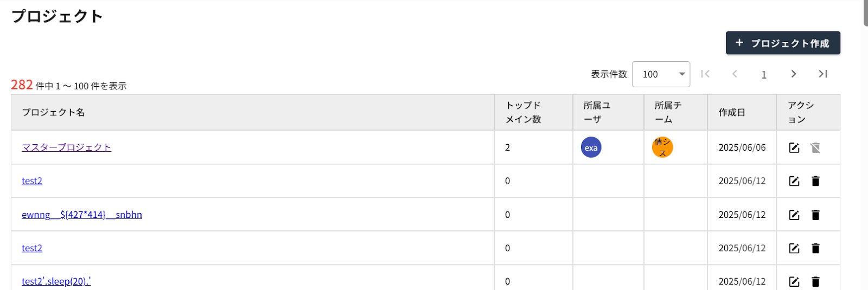Click the 所属チーム column header
Viewport: 868px width, 290px height.
(668, 112)
